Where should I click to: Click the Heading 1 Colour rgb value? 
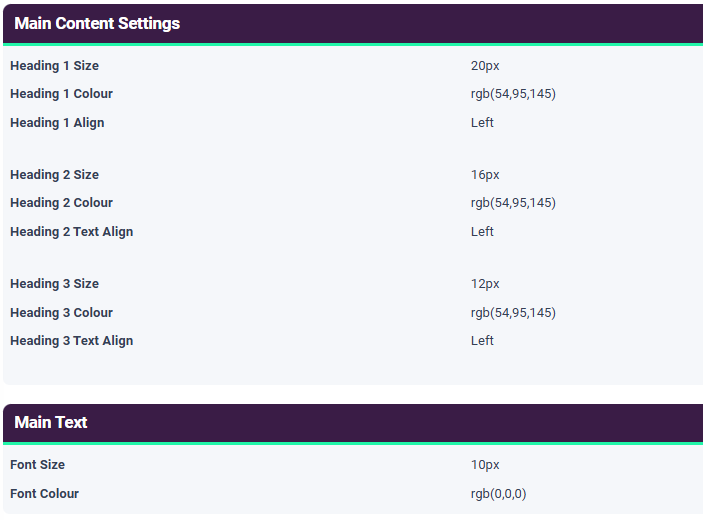click(x=513, y=94)
